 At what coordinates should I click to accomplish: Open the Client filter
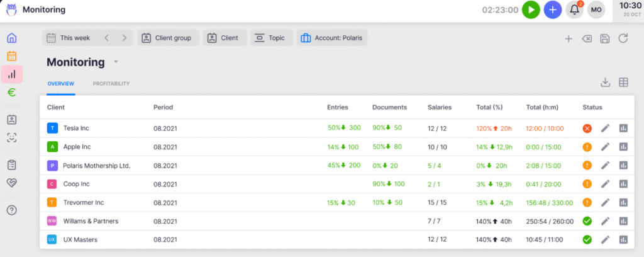pyautogui.click(x=225, y=38)
